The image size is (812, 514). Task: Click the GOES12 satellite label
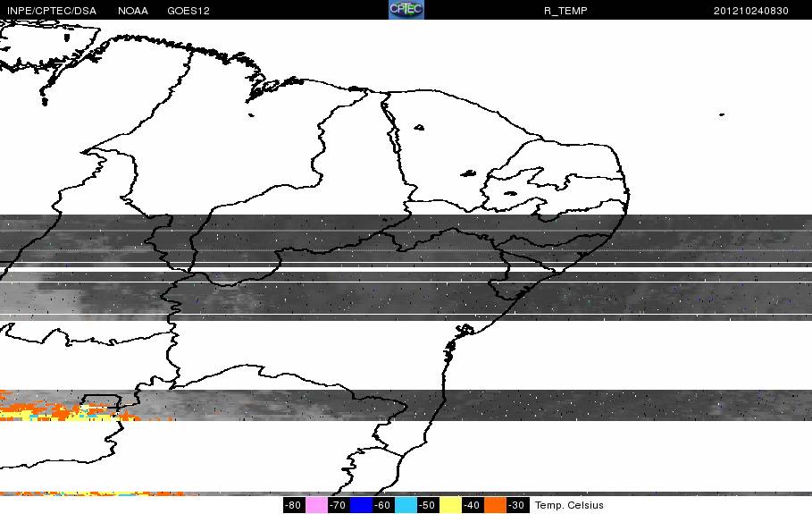(188, 11)
